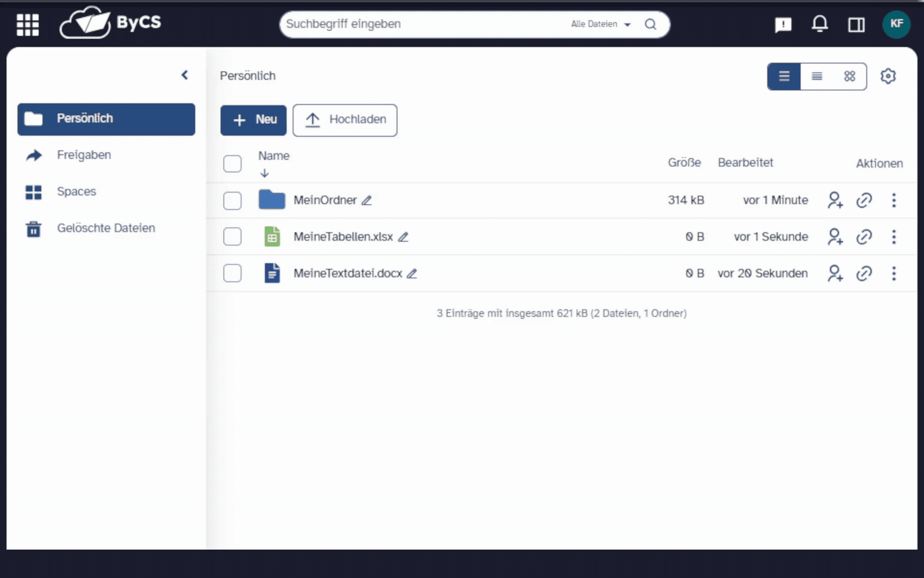Open the application switcher grid
The height and width of the screenshot is (578, 924).
[x=27, y=25]
